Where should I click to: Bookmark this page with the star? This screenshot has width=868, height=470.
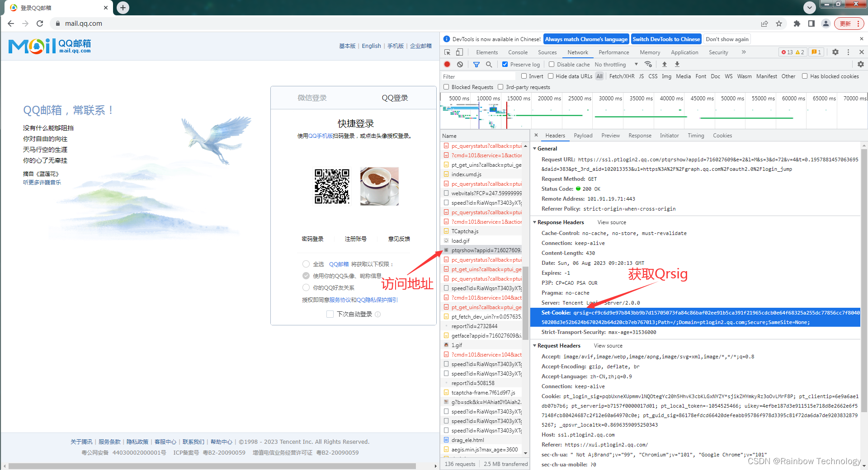point(779,23)
